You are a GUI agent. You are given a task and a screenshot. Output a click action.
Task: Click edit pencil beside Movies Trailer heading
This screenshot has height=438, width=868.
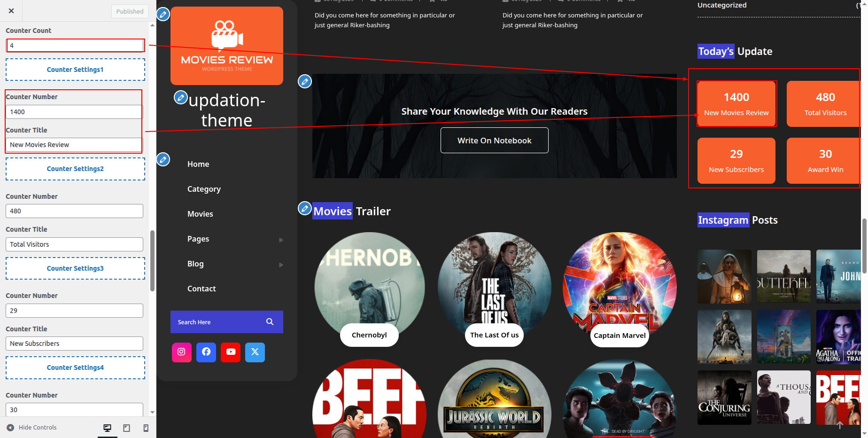coord(305,208)
